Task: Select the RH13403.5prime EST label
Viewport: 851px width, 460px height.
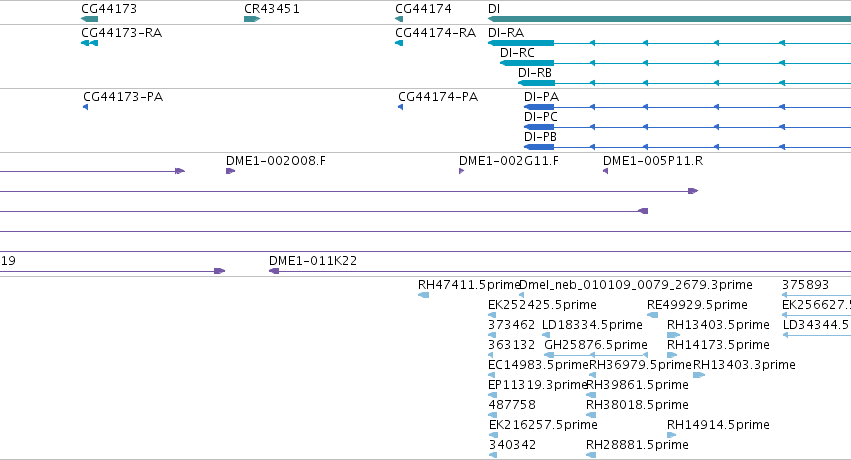Action: pos(718,324)
